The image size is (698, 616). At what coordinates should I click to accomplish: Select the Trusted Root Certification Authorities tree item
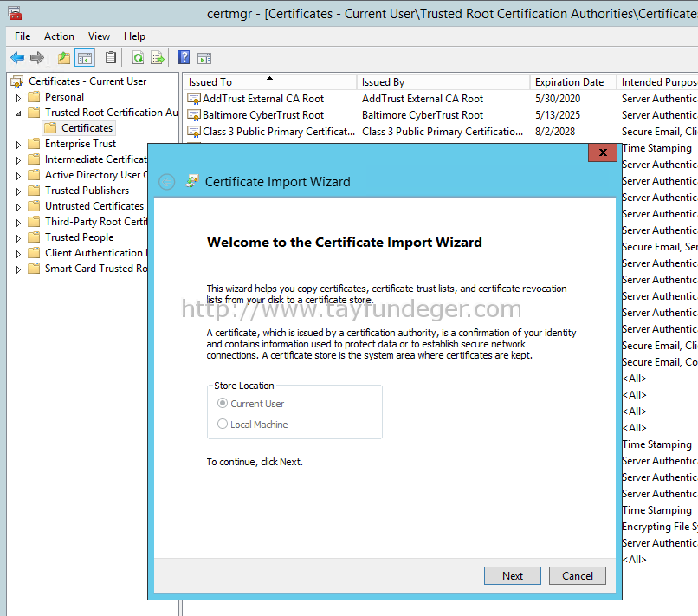pos(112,113)
